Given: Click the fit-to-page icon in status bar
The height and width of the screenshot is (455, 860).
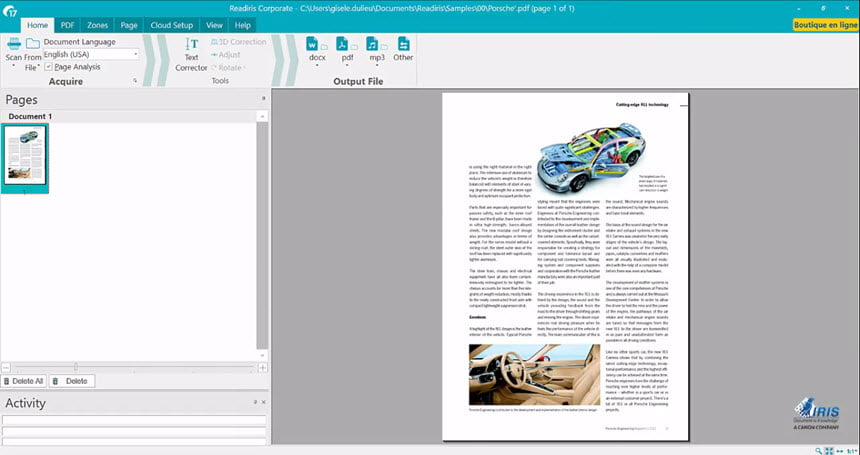Looking at the screenshot, I should 829,451.
